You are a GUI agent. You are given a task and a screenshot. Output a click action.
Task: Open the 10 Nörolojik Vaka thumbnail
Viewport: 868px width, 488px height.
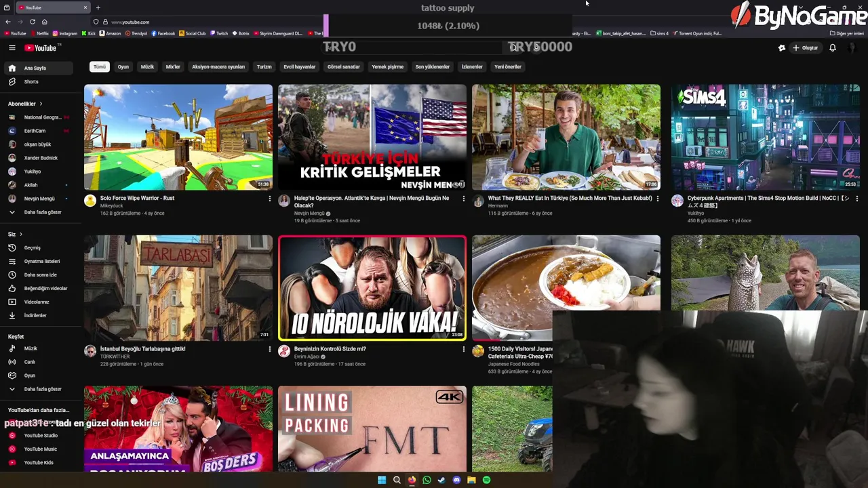click(372, 288)
